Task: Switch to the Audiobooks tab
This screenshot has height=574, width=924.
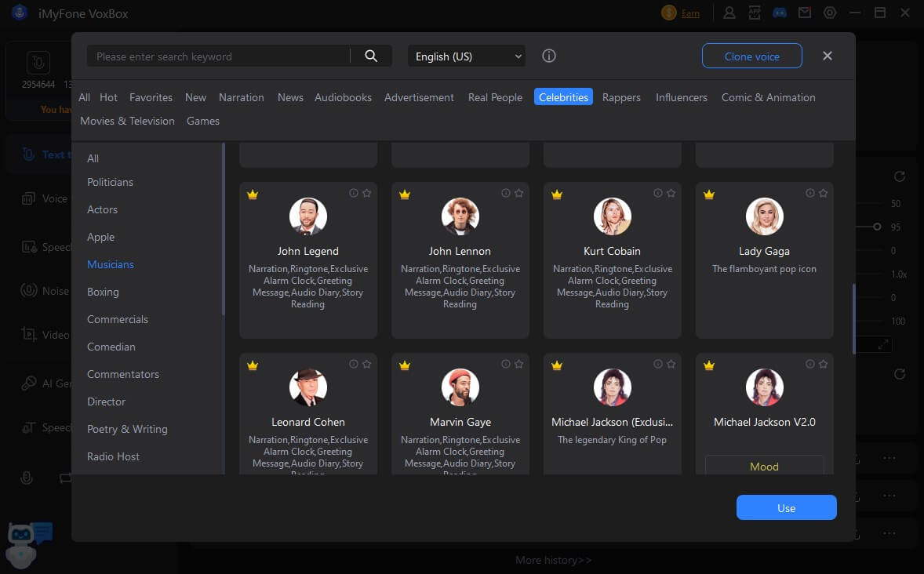Action: pyautogui.click(x=343, y=97)
